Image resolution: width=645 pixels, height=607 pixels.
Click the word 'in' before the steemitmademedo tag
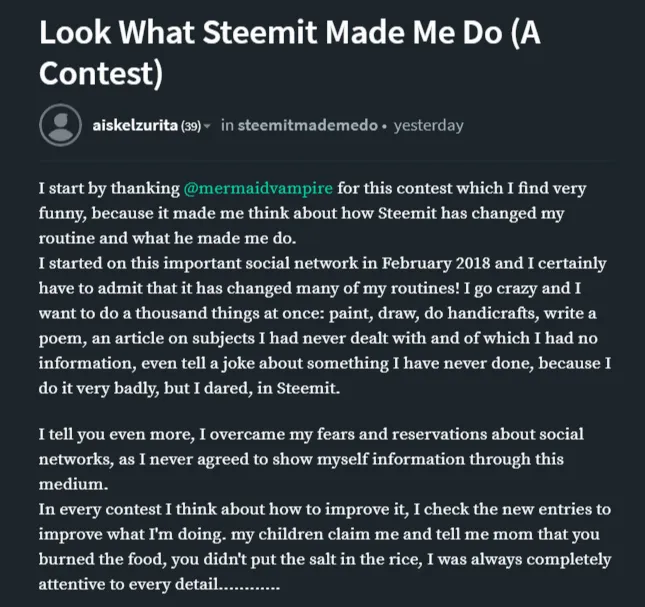tap(227, 125)
